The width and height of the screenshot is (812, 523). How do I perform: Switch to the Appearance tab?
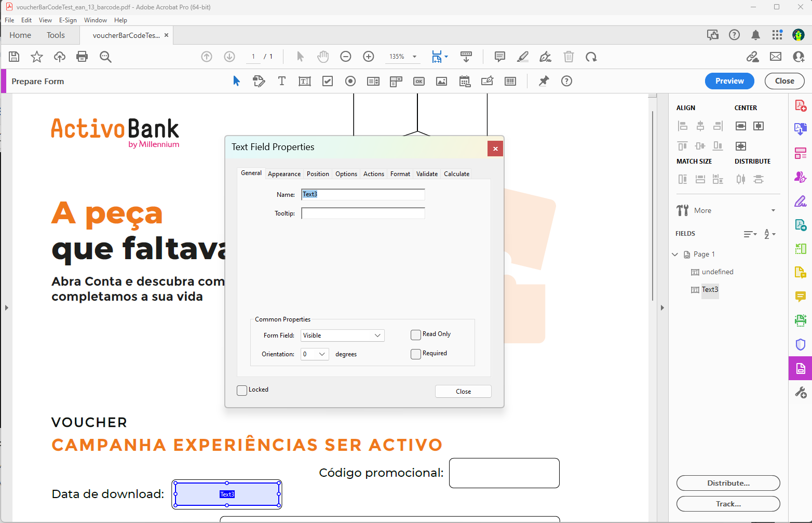284,174
